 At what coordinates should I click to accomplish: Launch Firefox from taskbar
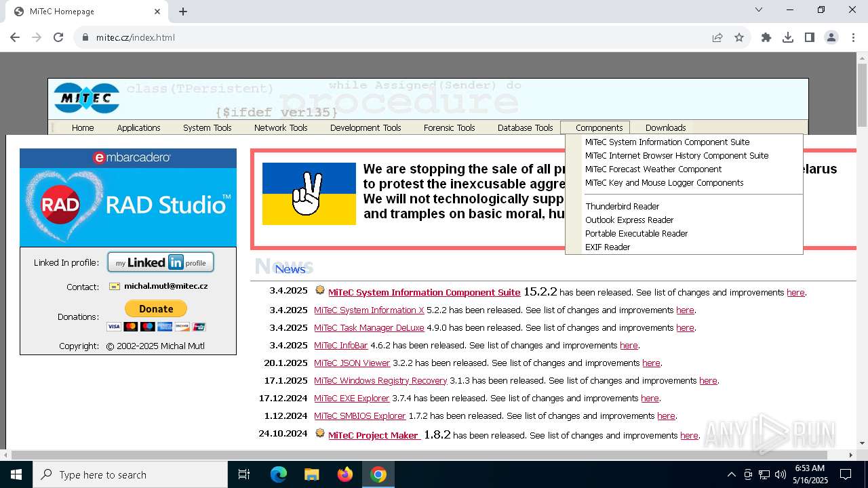pyautogui.click(x=345, y=474)
